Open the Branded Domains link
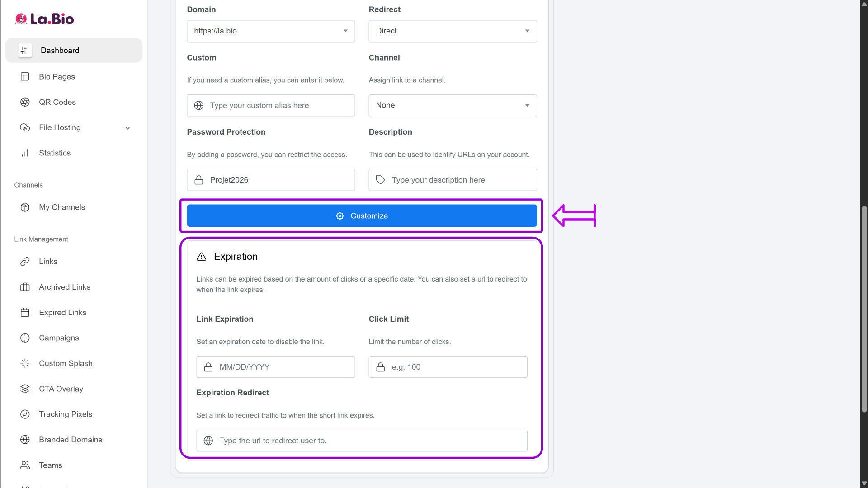The image size is (868, 488). tap(71, 440)
